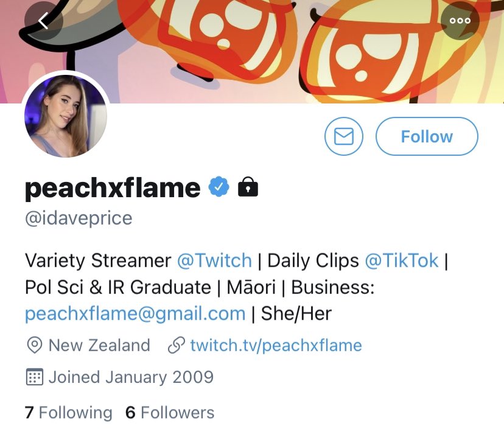Open the @Twitch mention link

click(214, 260)
